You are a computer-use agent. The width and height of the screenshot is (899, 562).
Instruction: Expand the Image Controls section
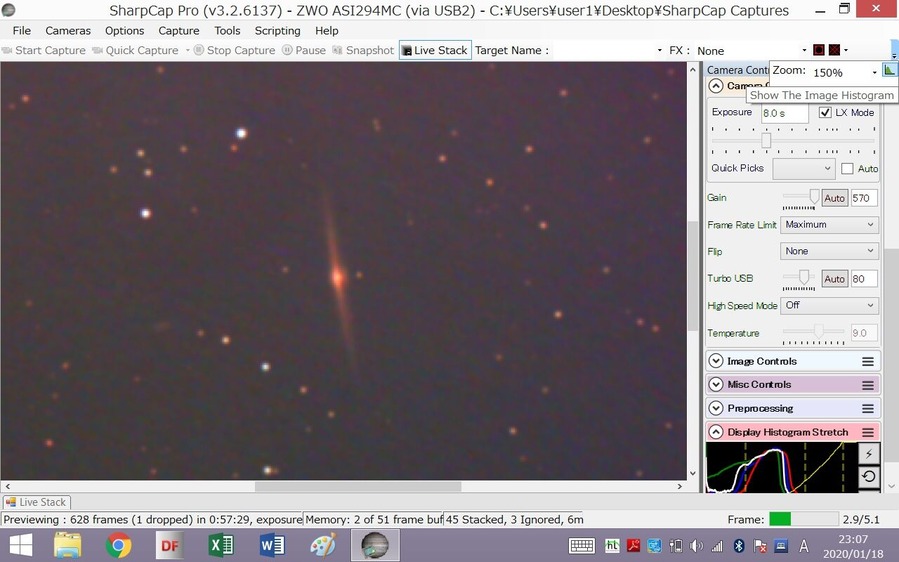click(x=716, y=361)
